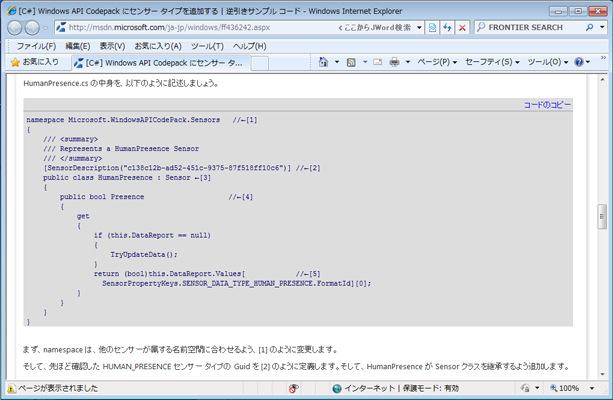
Task: Click the address bar URL field
Action: tap(195, 27)
